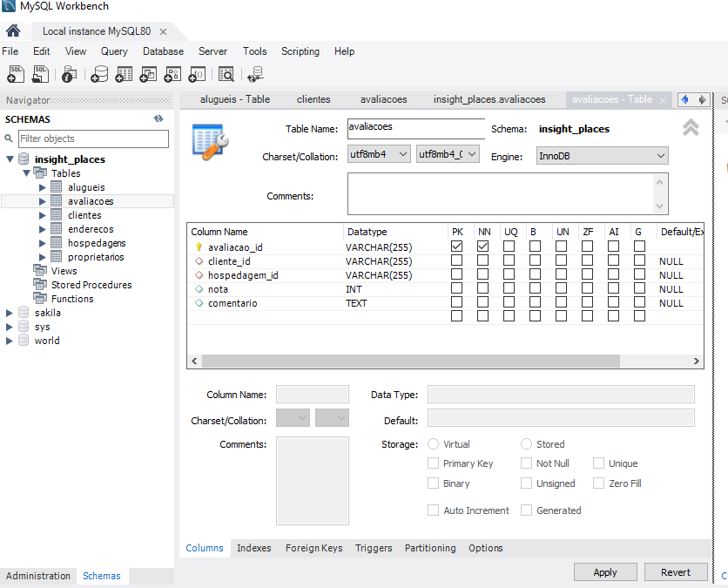Click the Views folder icon
The image size is (728, 588).
pyautogui.click(x=40, y=270)
